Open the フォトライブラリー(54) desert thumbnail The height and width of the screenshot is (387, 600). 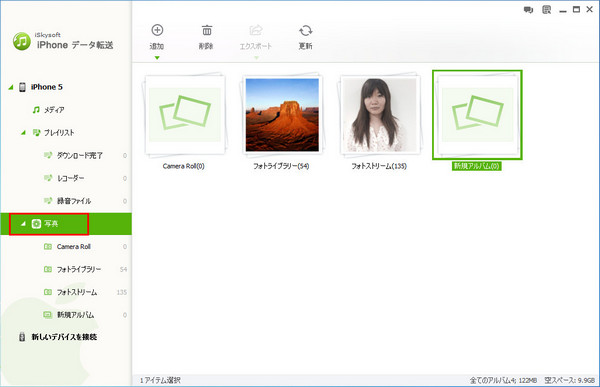(282, 115)
